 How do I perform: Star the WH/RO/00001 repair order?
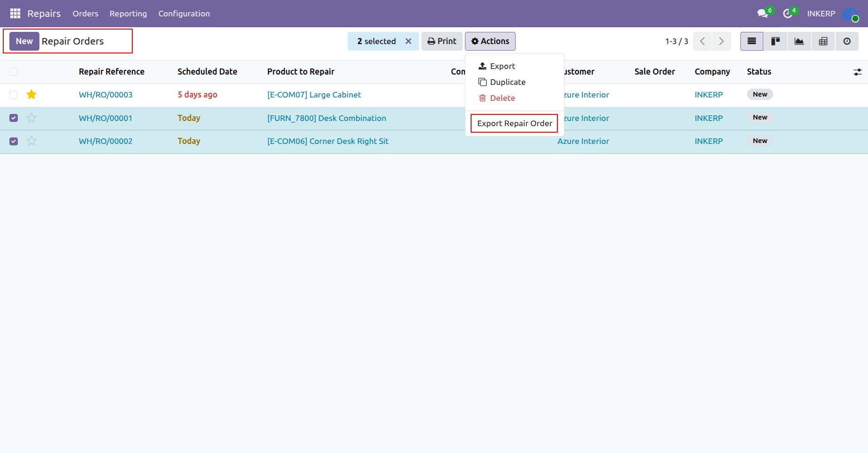click(x=31, y=118)
